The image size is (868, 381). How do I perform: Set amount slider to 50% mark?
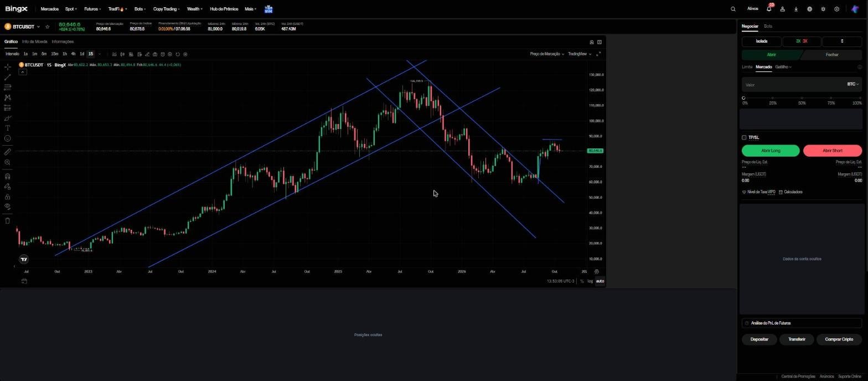[802, 99]
